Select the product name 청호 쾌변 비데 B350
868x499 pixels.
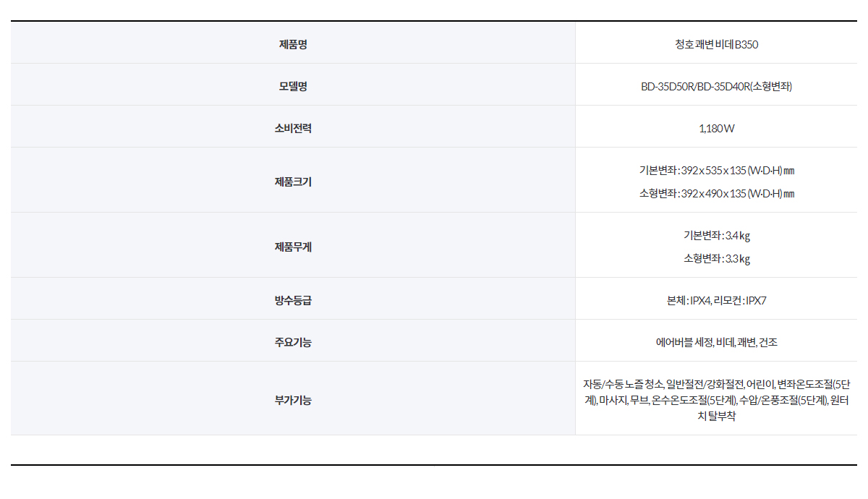coord(716,44)
